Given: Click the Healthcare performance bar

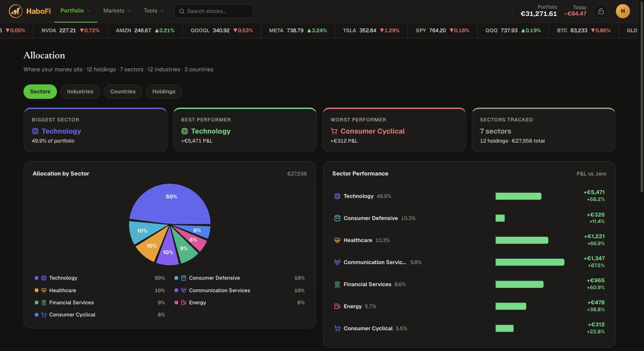Looking at the screenshot, I should tap(522, 240).
